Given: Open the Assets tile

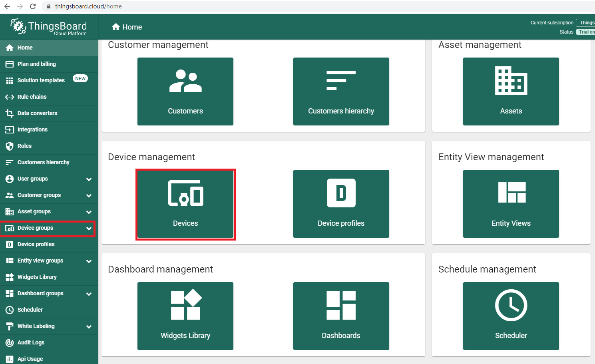Looking at the screenshot, I should (x=511, y=91).
